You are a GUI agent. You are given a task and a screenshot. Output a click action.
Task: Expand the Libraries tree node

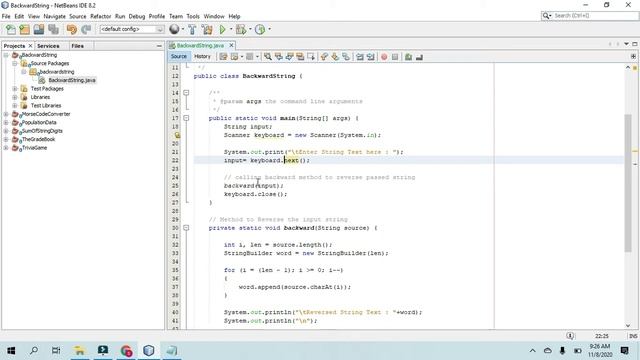pyautogui.click(x=15, y=97)
